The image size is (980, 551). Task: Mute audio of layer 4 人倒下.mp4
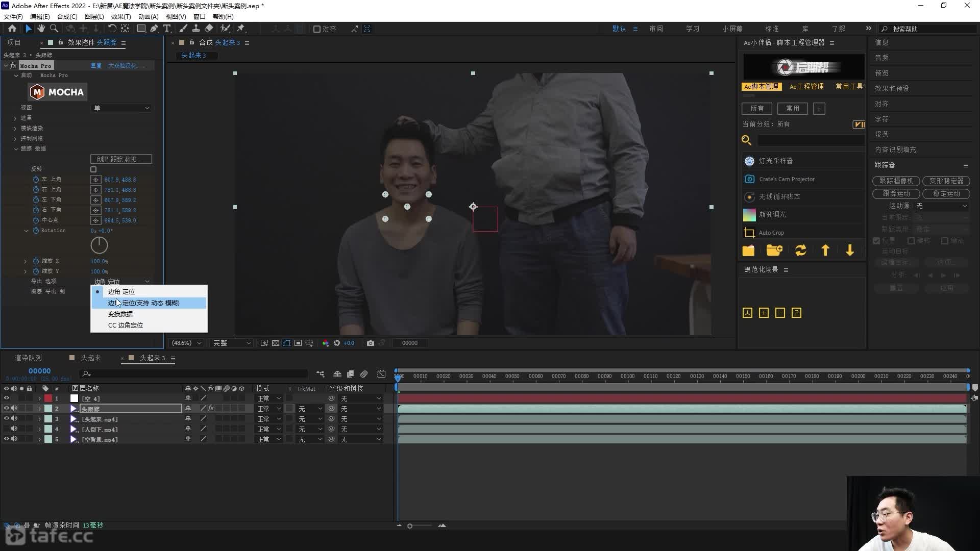(14, 429)
